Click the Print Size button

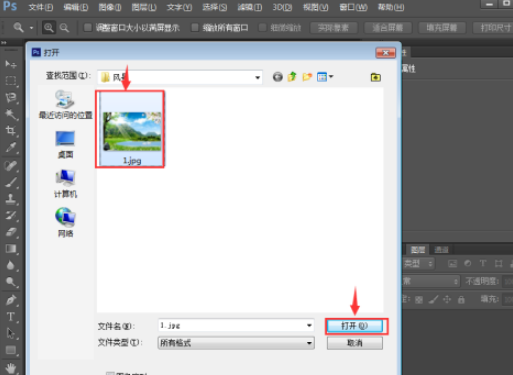coord(494,28)
